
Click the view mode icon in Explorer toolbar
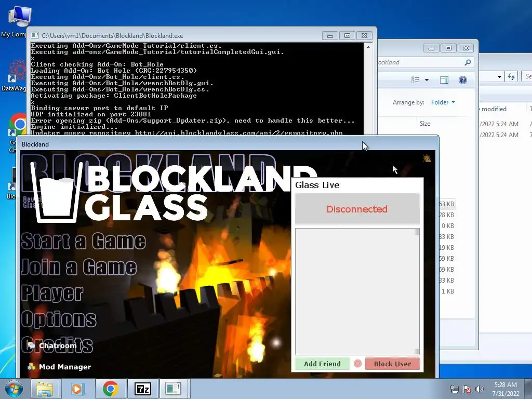click(416, 80)
